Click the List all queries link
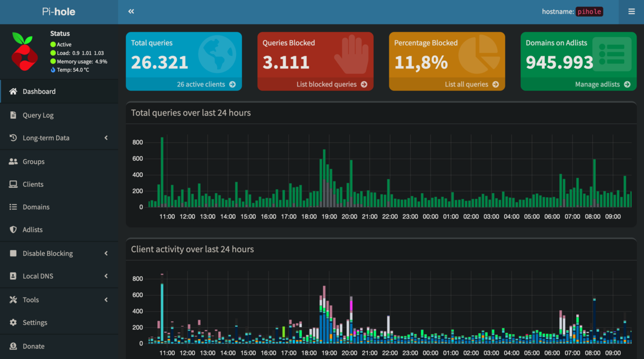 471,85
